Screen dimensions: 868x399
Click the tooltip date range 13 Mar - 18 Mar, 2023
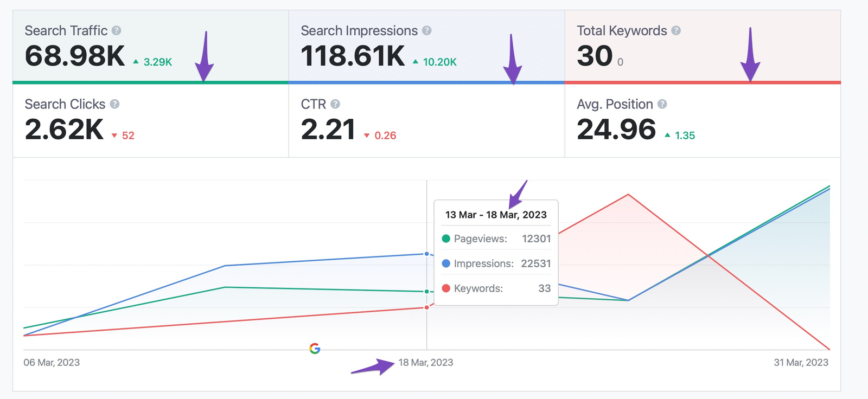click(496, 215)
